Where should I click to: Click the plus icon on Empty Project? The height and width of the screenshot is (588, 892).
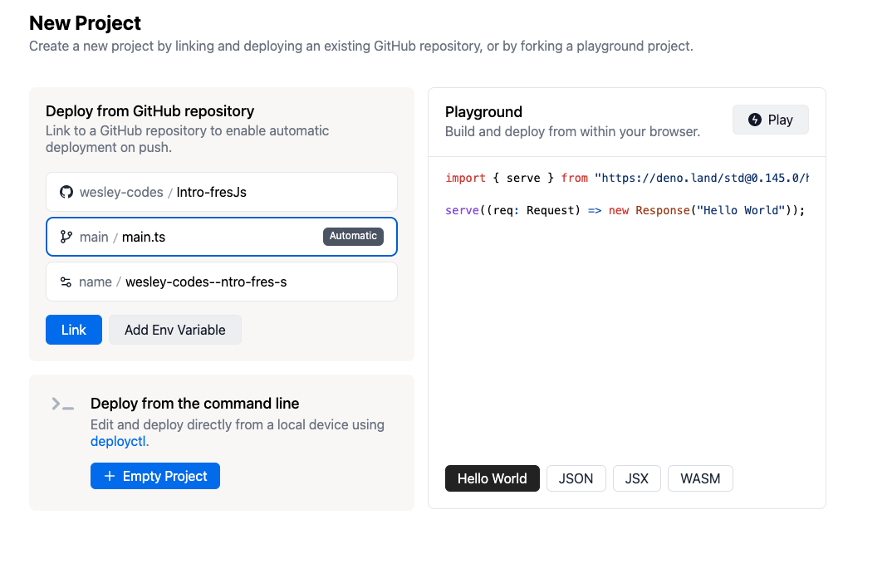click(x=110, y=476)
